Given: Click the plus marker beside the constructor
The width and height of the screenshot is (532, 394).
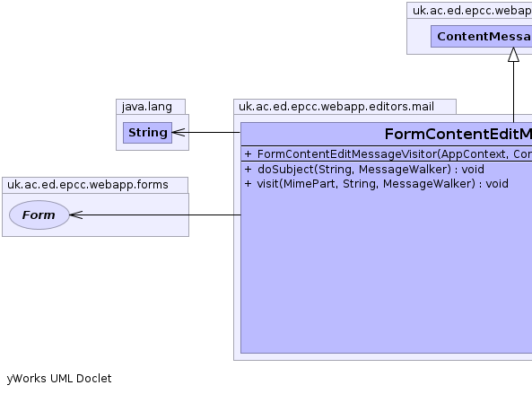Looking at the screenshot, I should [248, 154].
